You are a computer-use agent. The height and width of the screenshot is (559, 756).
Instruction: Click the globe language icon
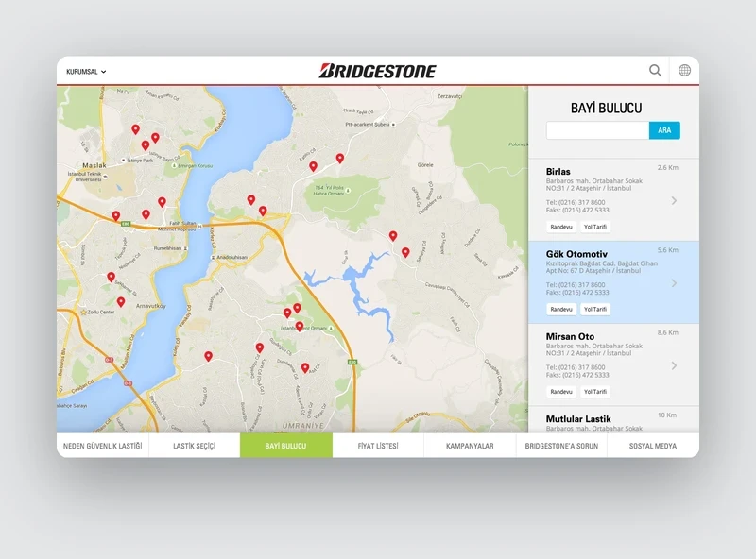(684, 71)
